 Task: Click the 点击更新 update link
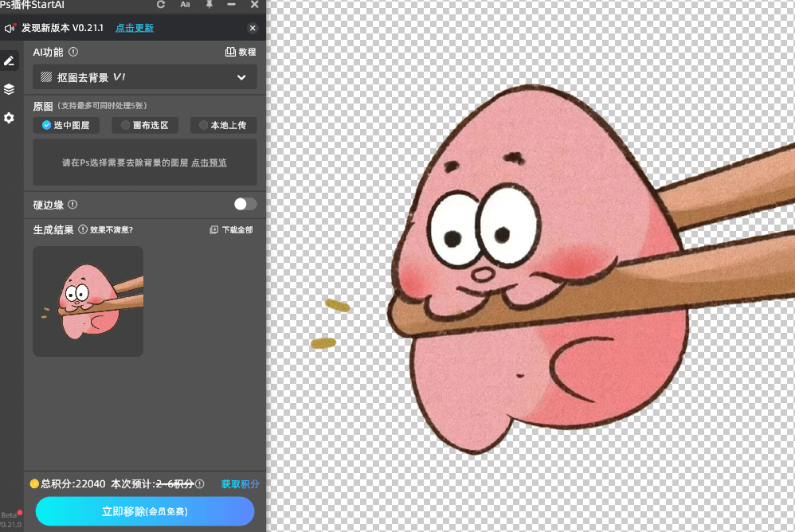[x=135, y=28]
